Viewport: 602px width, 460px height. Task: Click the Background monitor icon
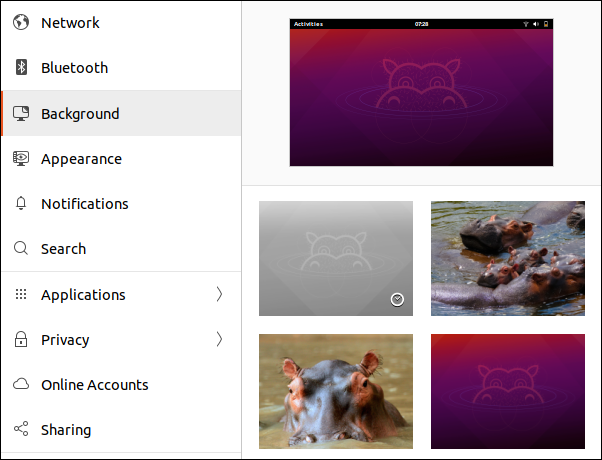(20, 114)
